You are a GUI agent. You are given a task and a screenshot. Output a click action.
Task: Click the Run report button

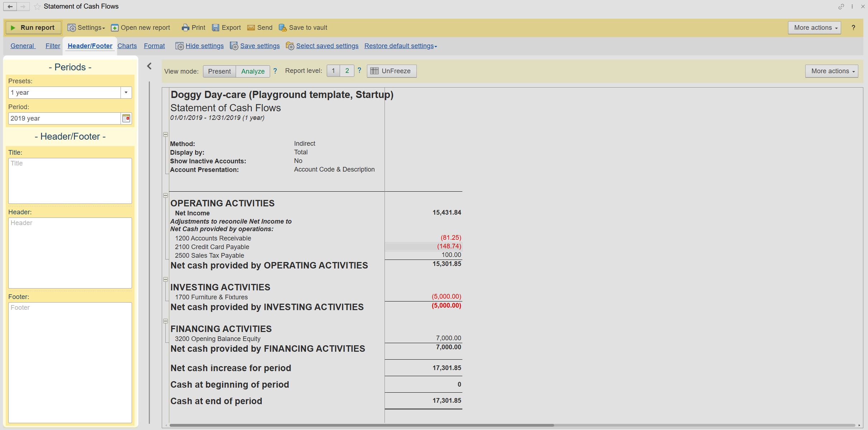[33, 28]
